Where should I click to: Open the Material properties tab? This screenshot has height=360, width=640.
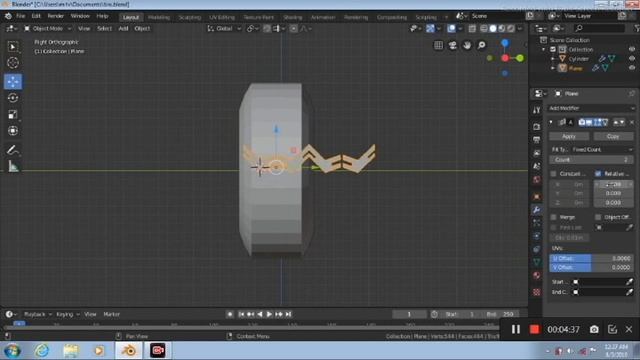point(537,275)
